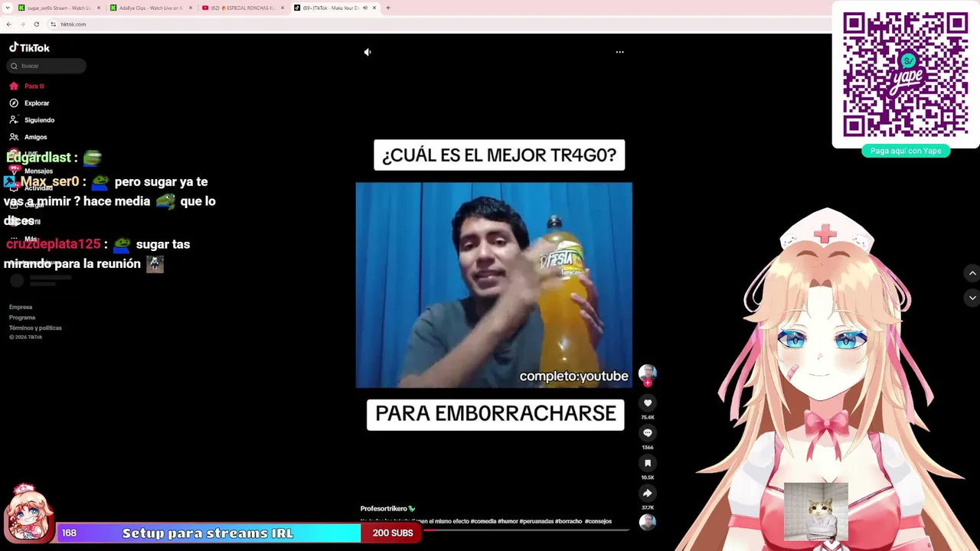
Task: Open Profesortrikero profile name
Action: (384, 509)
